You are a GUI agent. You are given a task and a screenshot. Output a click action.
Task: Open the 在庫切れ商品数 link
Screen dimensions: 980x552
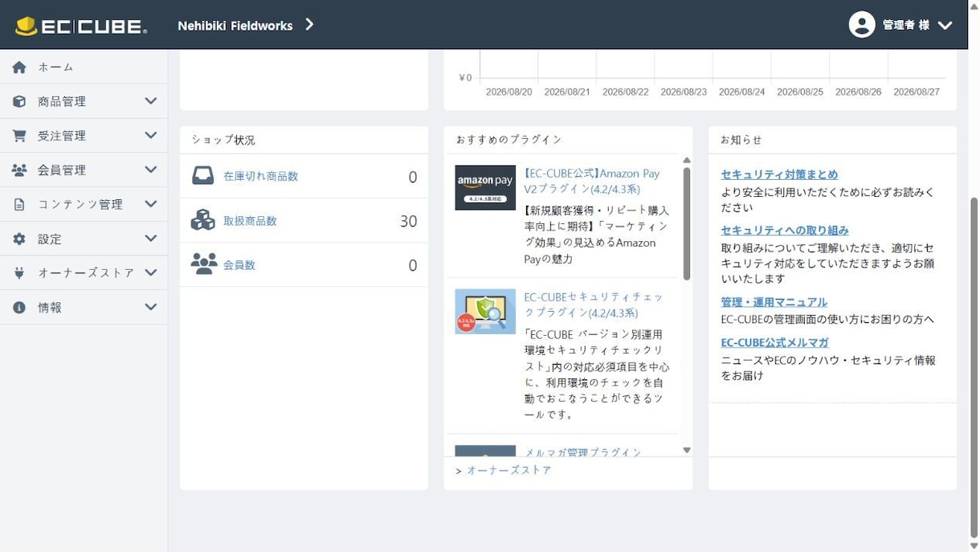point(260,176)
